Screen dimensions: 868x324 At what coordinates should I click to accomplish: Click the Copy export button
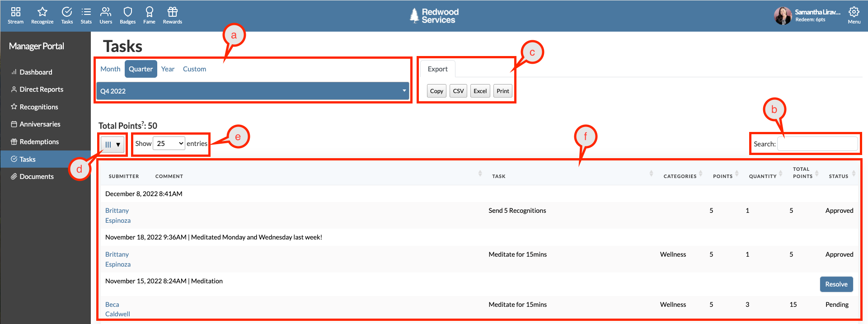pos(436,91)
